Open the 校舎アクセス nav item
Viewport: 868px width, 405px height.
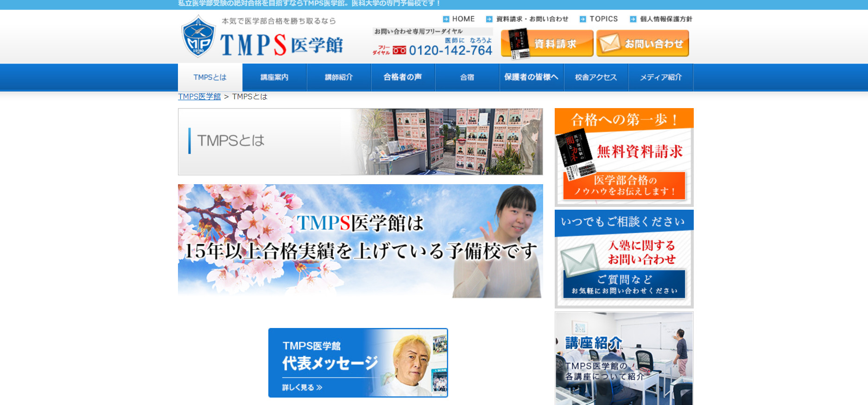point(596,77)
